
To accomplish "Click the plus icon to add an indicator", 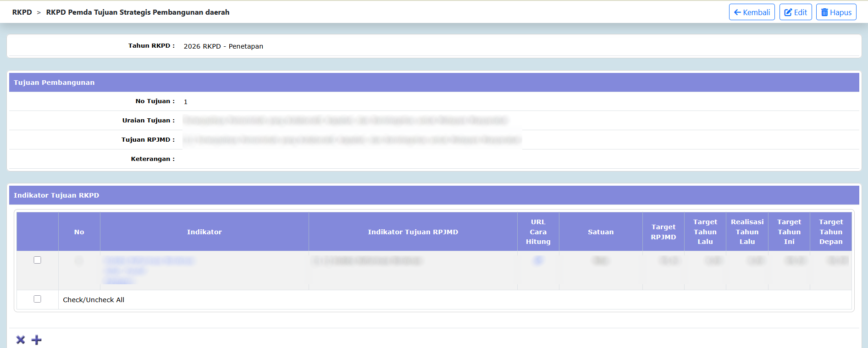I will coord(36,340).
